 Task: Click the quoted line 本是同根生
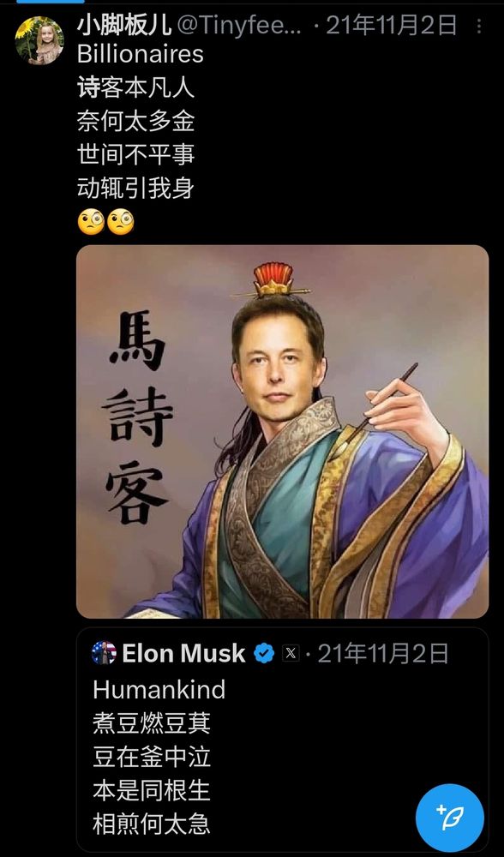(x=152, y=791)
